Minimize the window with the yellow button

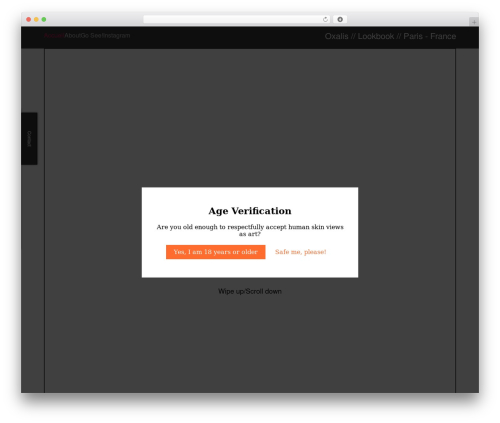(36, 20)
